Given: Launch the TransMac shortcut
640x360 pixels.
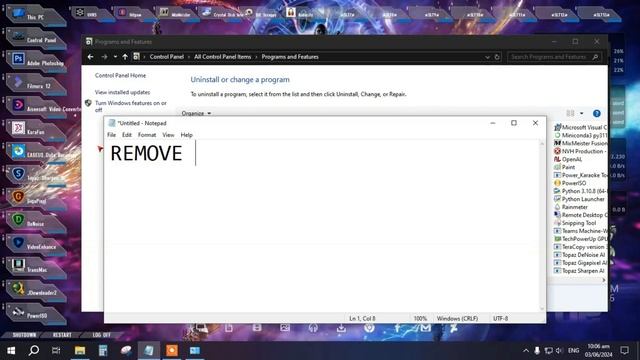Looking at the screenshot, I should (35, 268).
